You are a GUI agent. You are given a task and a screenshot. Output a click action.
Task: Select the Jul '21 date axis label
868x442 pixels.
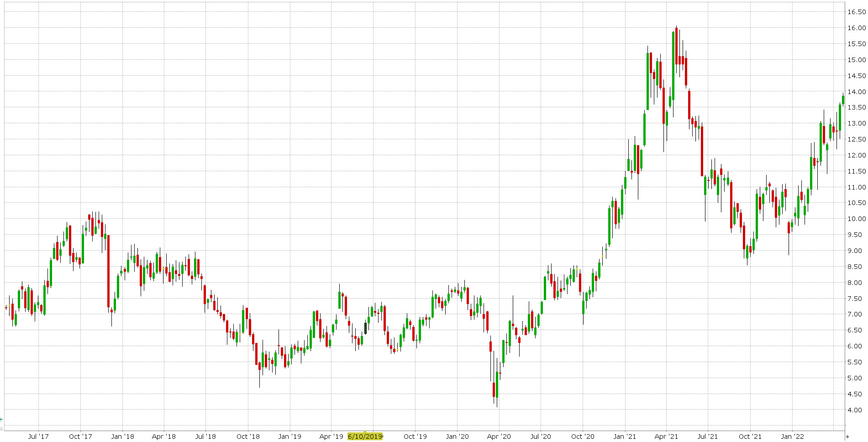pos(708,436)
